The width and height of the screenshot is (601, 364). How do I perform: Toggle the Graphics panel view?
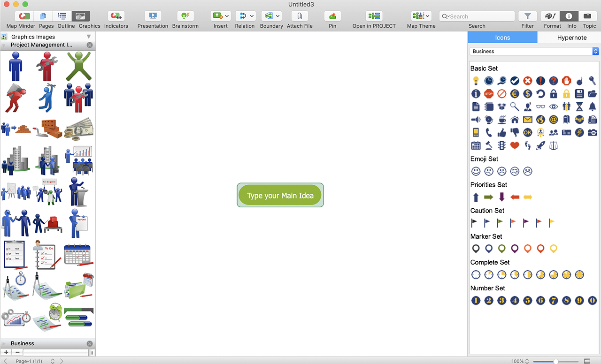81,16
